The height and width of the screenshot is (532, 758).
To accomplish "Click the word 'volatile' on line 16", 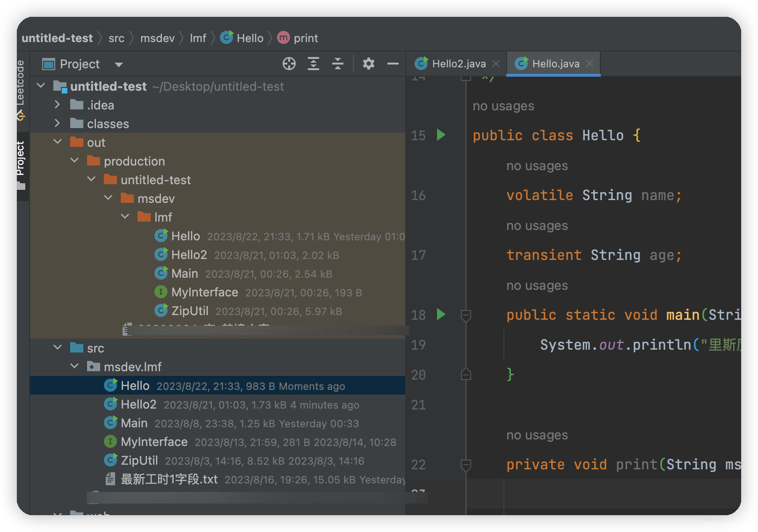I will point(539,195).
